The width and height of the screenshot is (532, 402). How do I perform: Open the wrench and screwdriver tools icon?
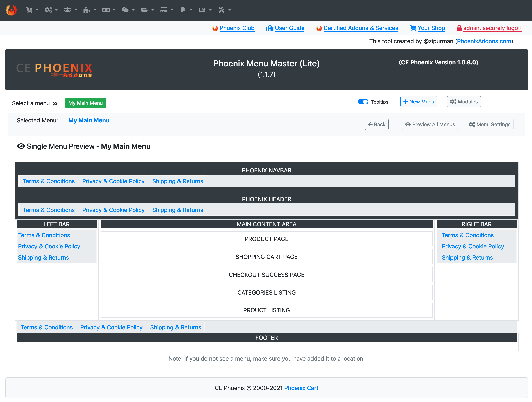[x=221, y=10]
